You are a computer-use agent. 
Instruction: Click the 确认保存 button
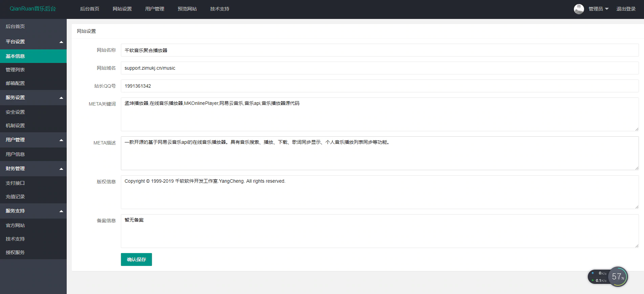[136, 259]
